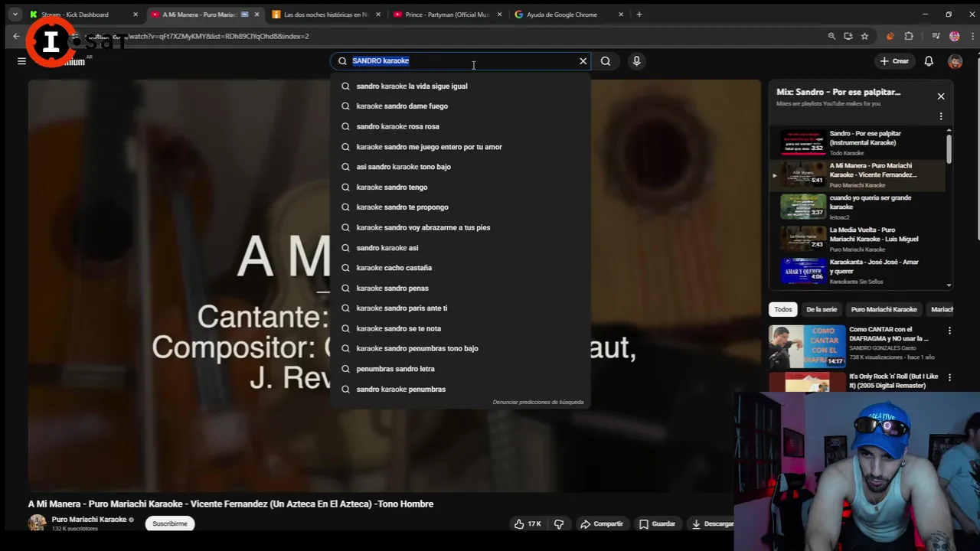Play La Media Vuelta playlist thumbnail

[802, 239]
